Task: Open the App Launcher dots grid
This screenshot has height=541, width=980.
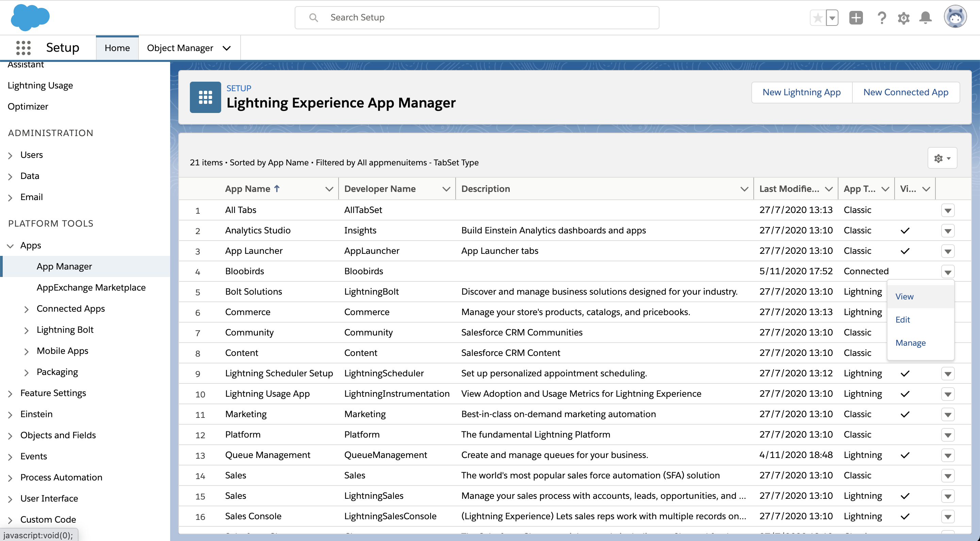Action: tap(23, 48)
